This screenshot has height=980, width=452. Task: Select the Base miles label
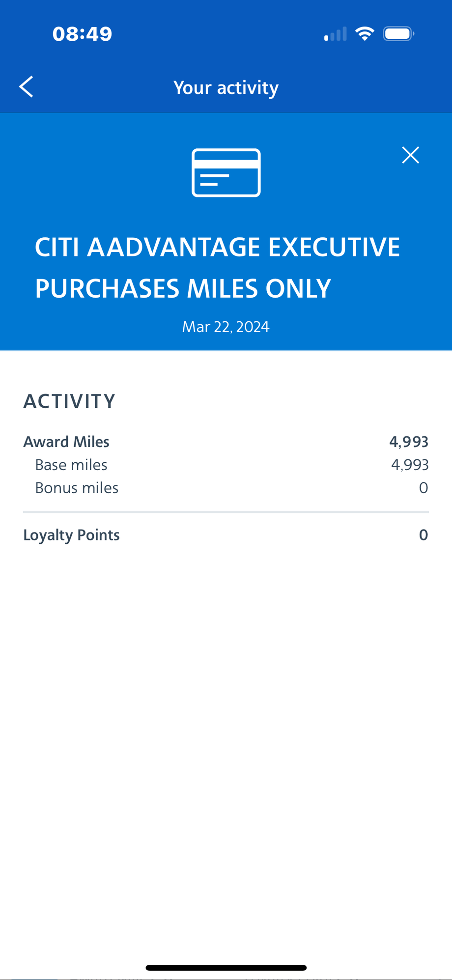[x=71, y=465]
